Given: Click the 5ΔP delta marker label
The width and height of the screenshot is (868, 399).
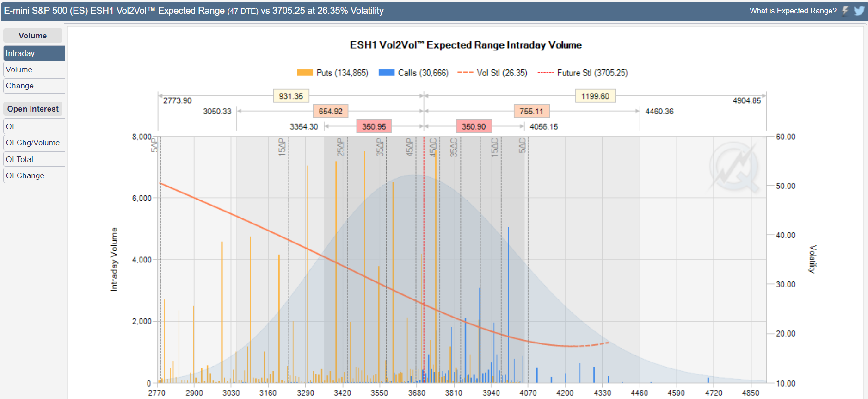Looking at the screenshot, I should pyautogui.click(x=154, y=144).
